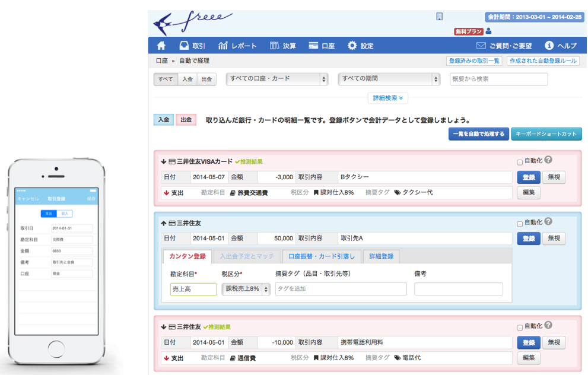588x375 pixels.
Task: Open ヘルプ info icon in navigation bar
Action: click(x=549, y=46)
